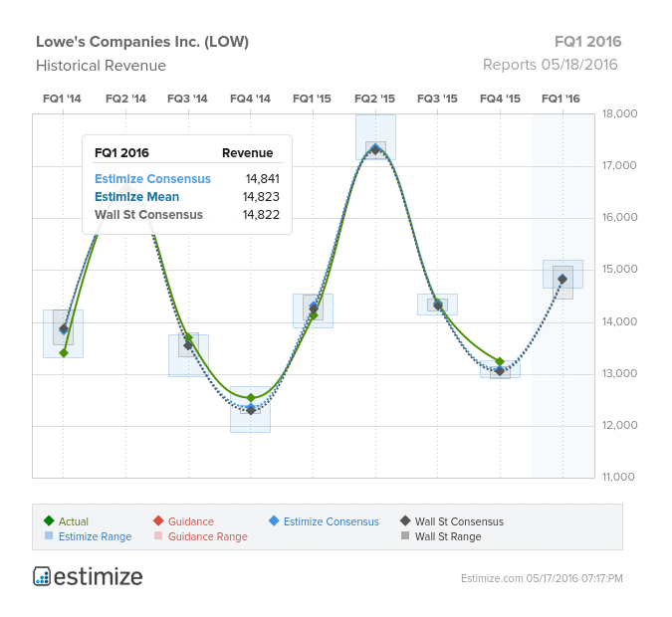Click the blue Estimize Consensus diamond legend icon

coord(274,520)
